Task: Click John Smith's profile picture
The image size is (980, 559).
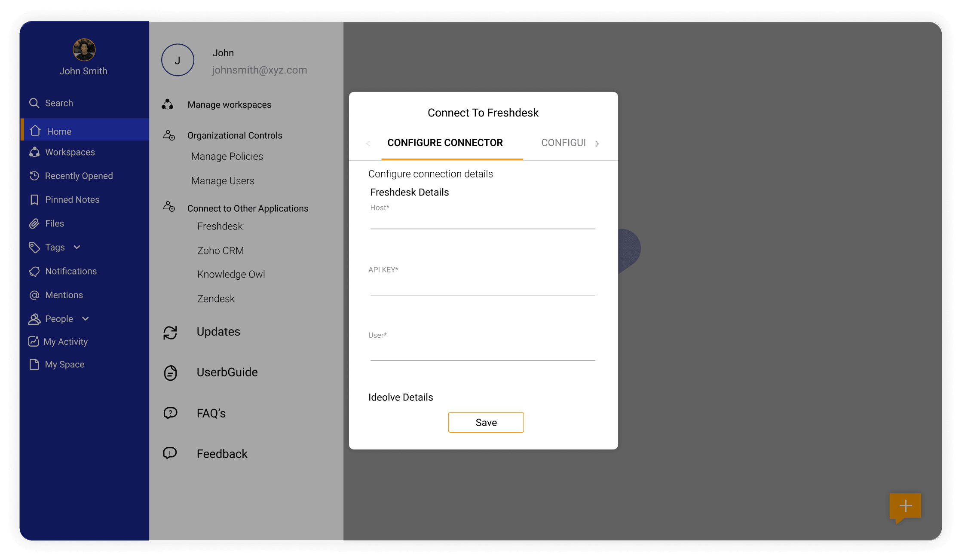Action: pos(84,50)
